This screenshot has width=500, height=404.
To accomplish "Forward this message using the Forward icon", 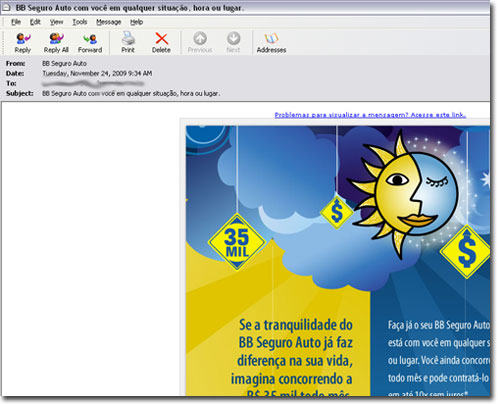I will click(90, 43).
